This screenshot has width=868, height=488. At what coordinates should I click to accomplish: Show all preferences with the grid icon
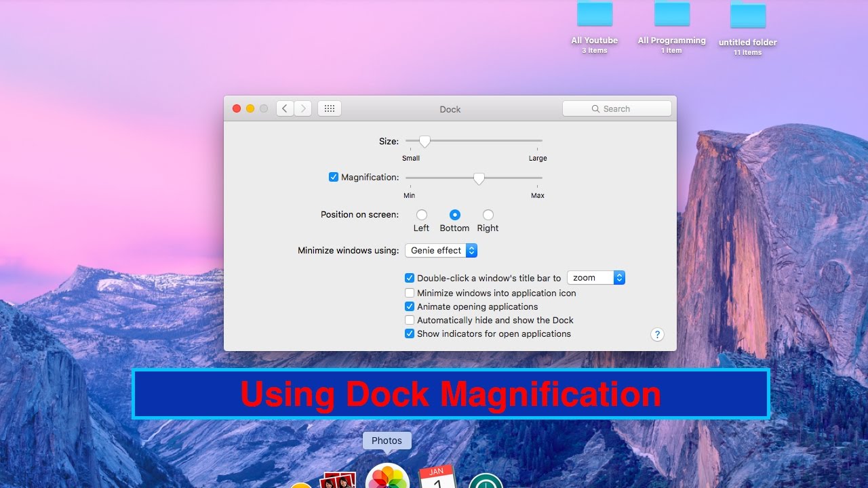point(330,108)
